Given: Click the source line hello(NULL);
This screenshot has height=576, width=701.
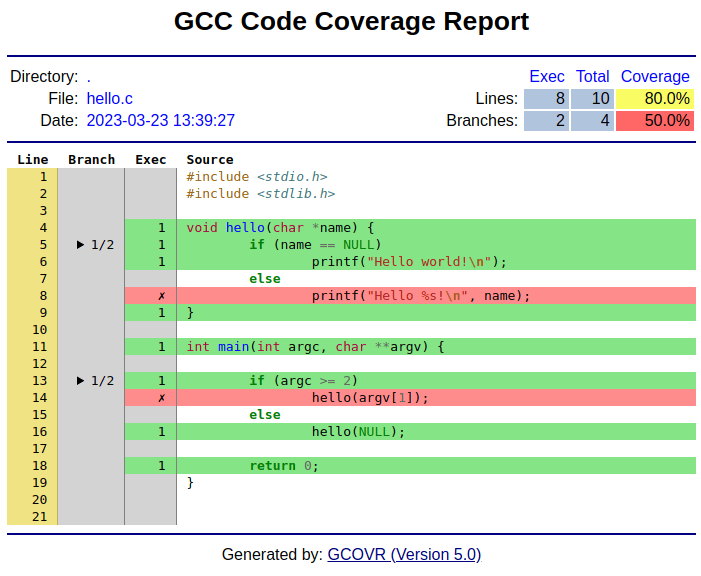Looking at the screenshot, I should click(436, 432).
